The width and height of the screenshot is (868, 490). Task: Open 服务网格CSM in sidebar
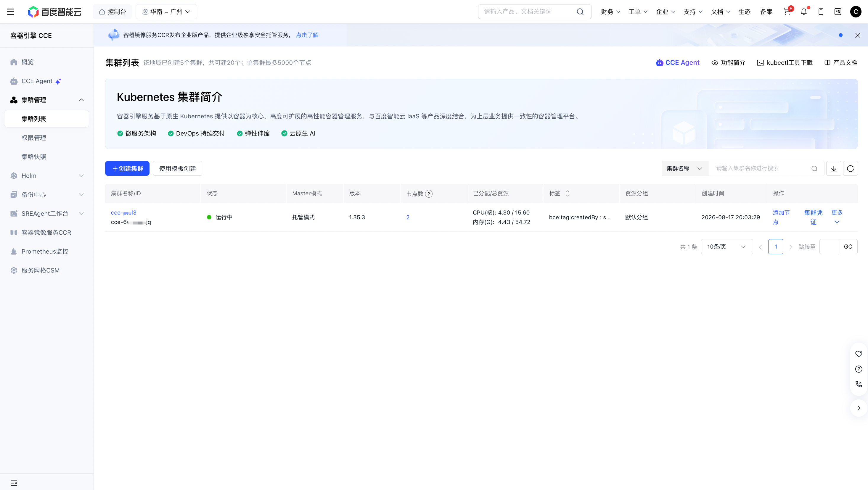pos(46,270)
